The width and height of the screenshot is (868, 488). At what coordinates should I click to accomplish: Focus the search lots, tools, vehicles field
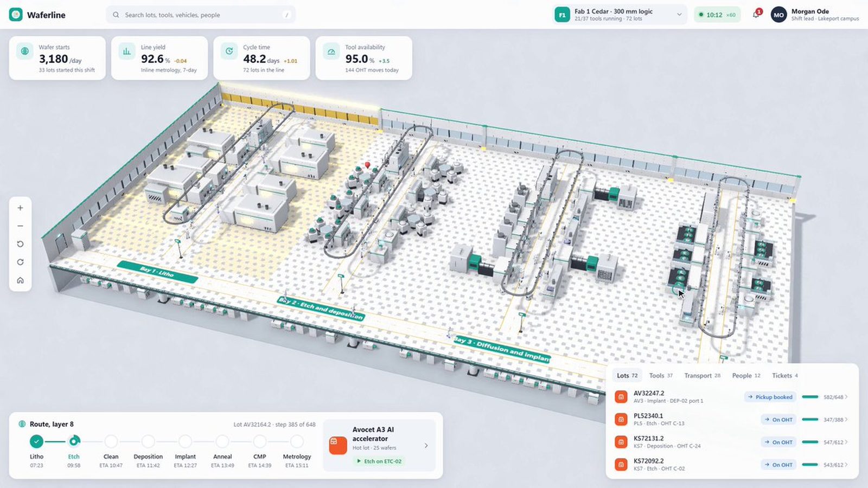201,15
